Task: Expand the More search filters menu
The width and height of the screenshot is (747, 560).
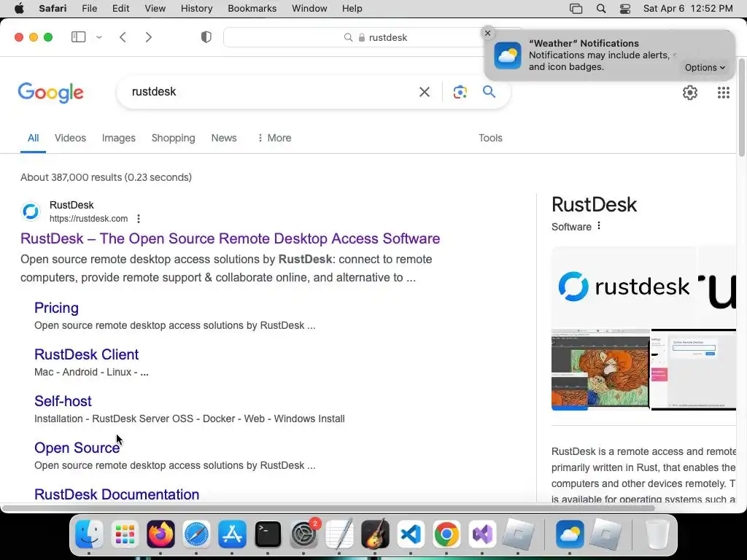Action: [274, 138]
